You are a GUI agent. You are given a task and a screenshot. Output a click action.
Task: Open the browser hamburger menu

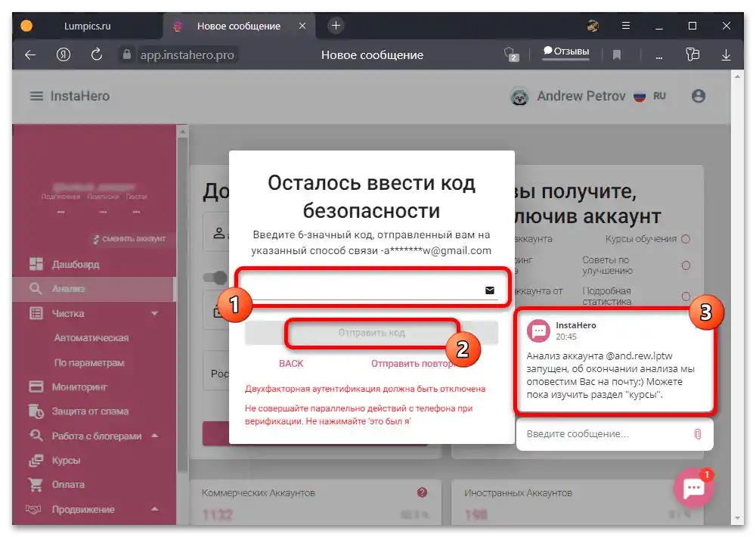626,26
